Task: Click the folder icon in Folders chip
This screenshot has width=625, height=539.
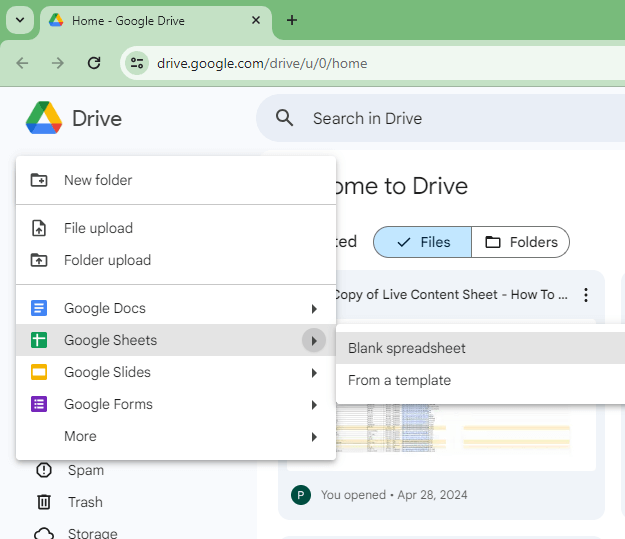Action: 493,242
